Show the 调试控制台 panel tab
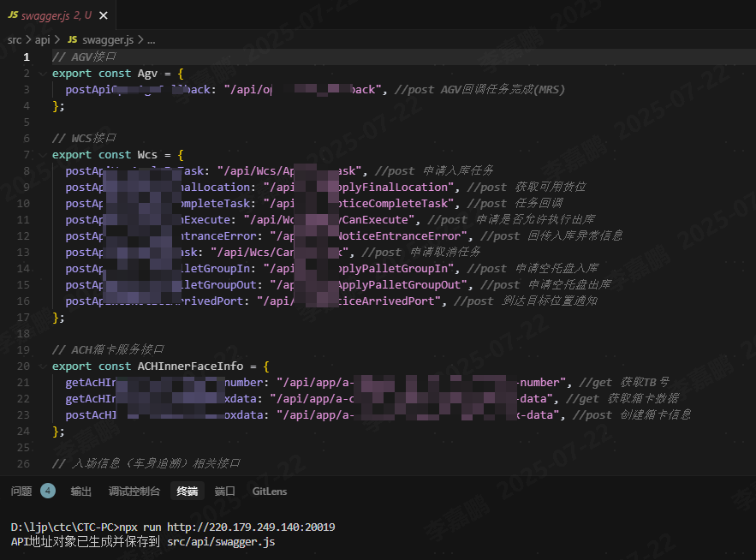This screenshot has height=560, width=756. (134, 491)
